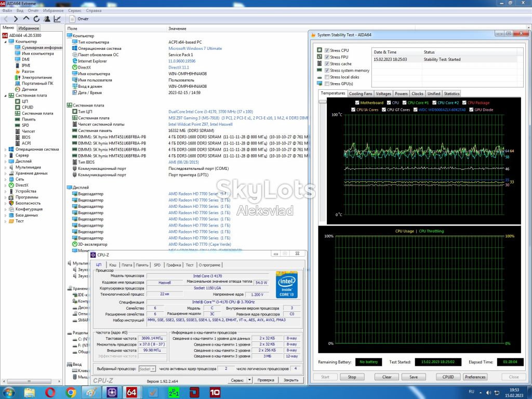Expand the Мультимедиа tree node
Screen dimensions: 532x399
(5, 167)
